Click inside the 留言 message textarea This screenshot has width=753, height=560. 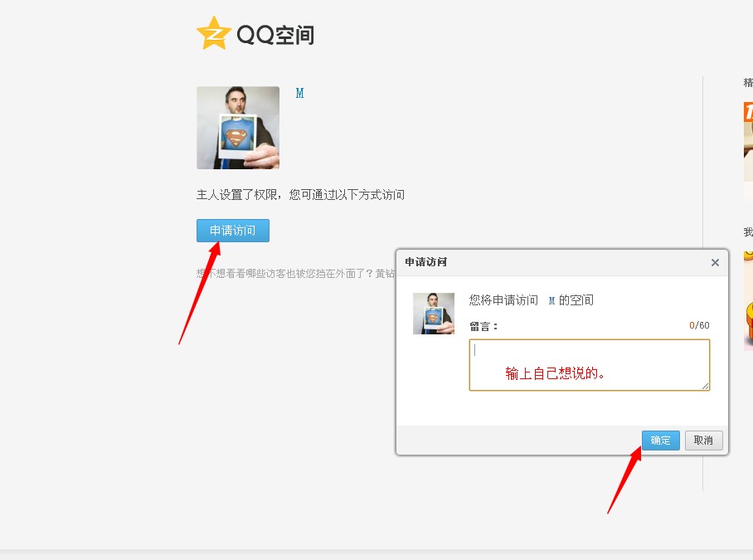tap(589, 363)
